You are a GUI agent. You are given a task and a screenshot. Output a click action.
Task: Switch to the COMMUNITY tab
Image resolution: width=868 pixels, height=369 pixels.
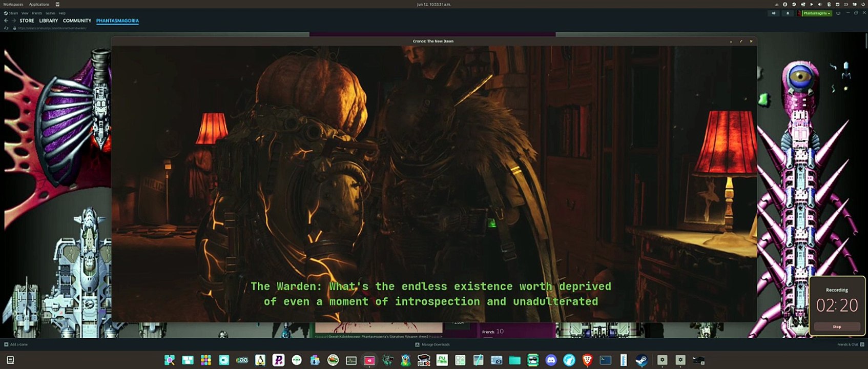pyautogui.click(x=77, y=21)
